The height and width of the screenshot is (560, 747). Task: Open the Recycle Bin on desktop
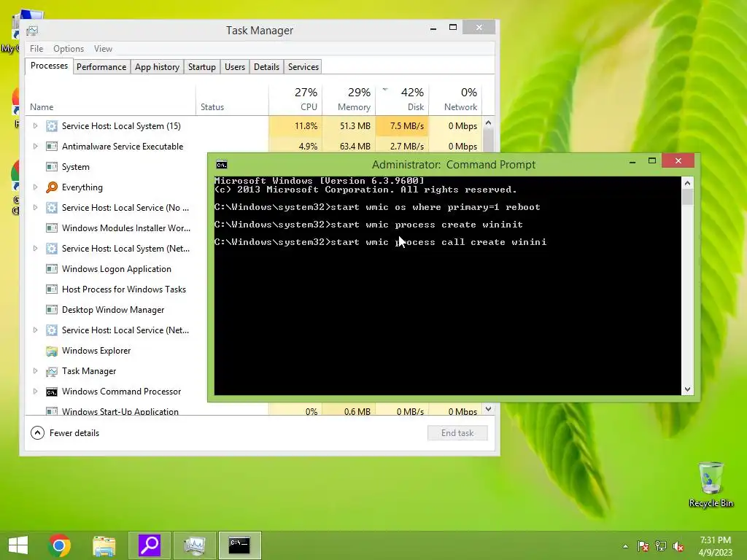coord(711,485)
